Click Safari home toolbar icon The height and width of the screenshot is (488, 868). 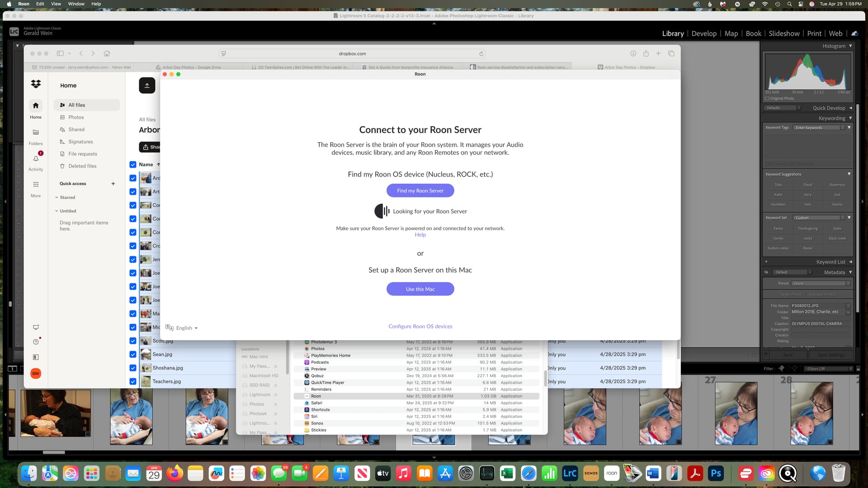point(107,53)
